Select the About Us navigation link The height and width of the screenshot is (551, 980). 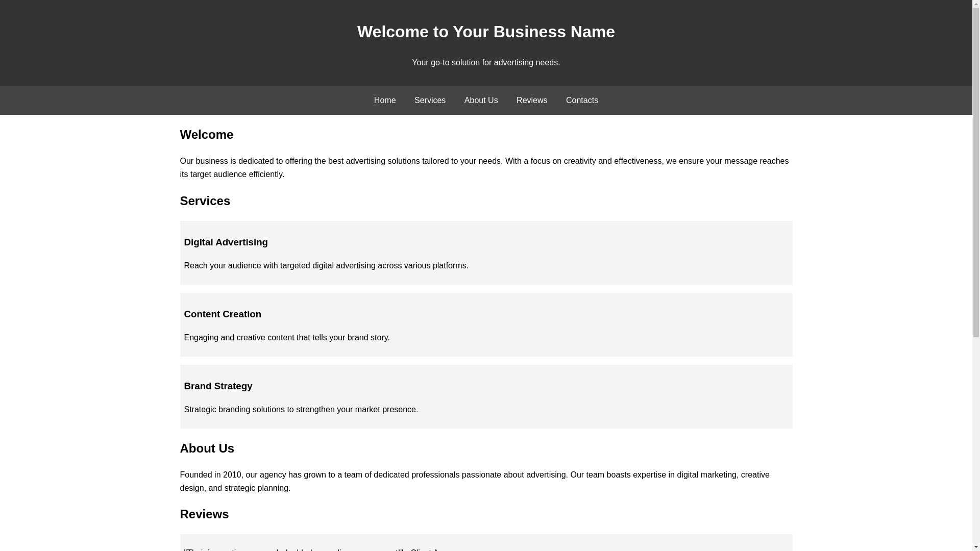point(480,101)
